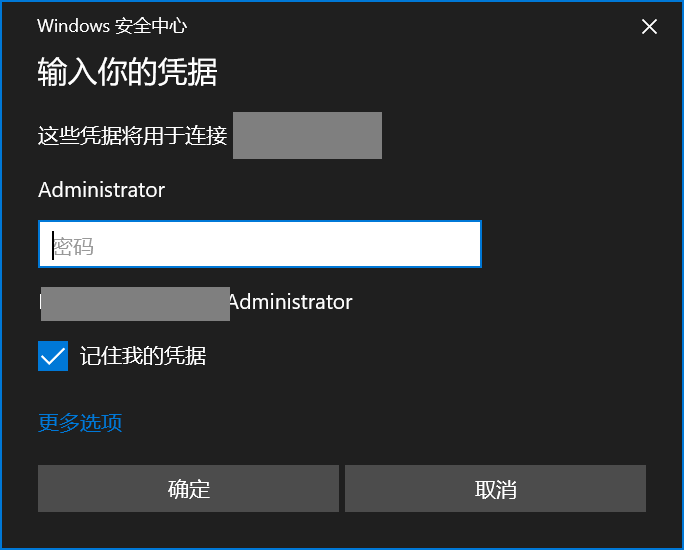Viewport: 684px width, 550px height.
Task: Click the 密码 password input field
Action: tap(259, 244)
